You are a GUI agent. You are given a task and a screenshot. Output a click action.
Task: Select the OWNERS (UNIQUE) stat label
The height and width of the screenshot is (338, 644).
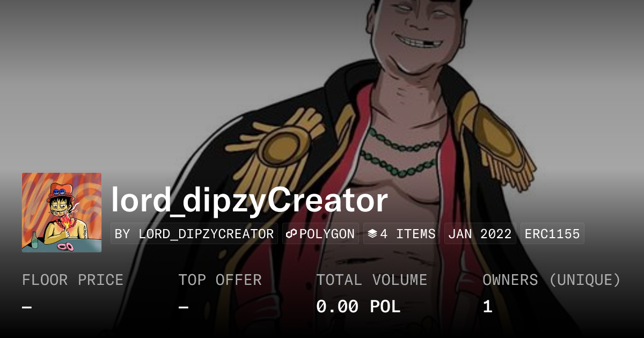(552, 280)
